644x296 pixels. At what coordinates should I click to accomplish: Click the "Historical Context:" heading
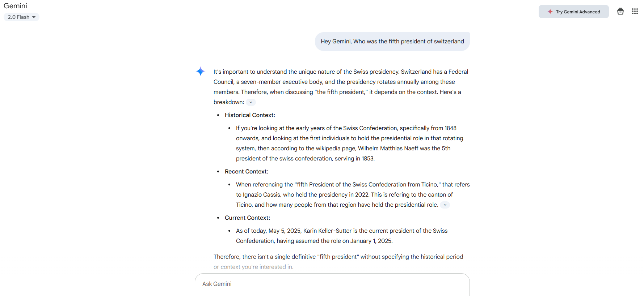coord(250,115)
